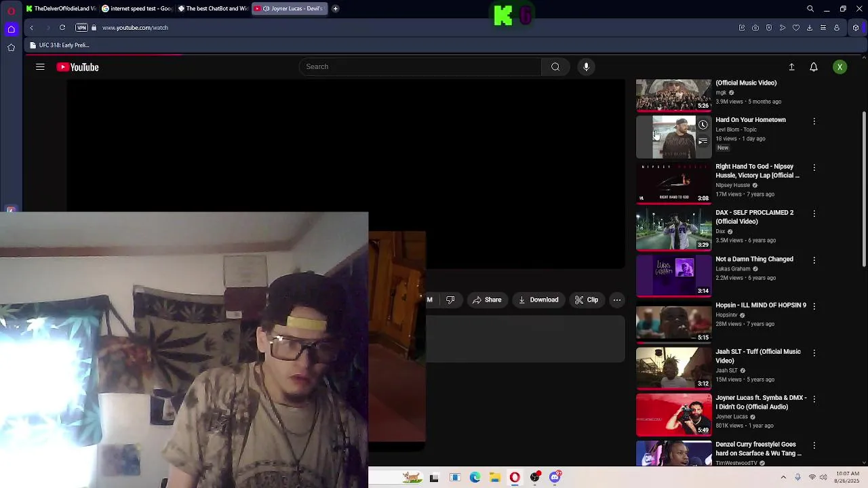Image resolution: width=868 pixels, height=488 pixels.
Task: Visit the Lukas Graham channel name
Action: coord(732,268)
